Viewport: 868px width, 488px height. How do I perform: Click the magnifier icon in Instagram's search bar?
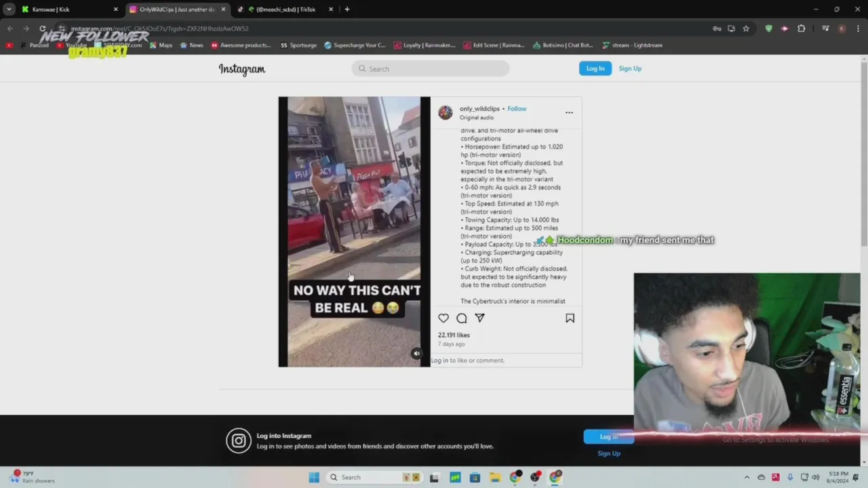[362, 68]
